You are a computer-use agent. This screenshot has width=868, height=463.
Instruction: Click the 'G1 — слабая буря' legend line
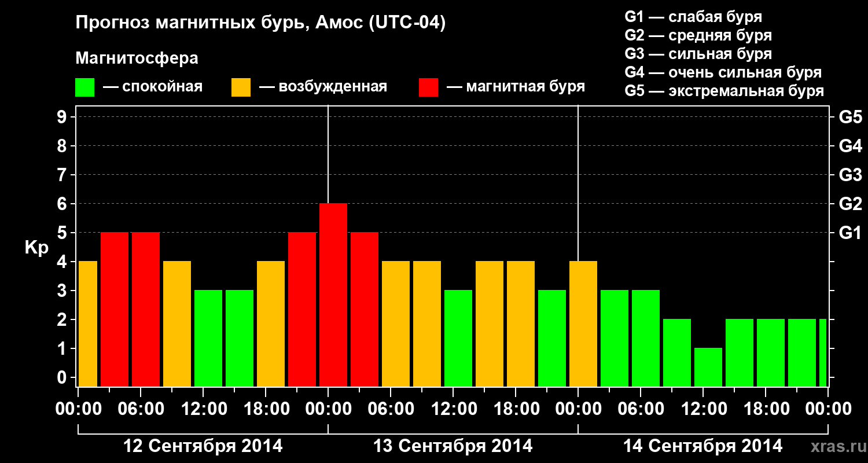click(x=693, y=17)
